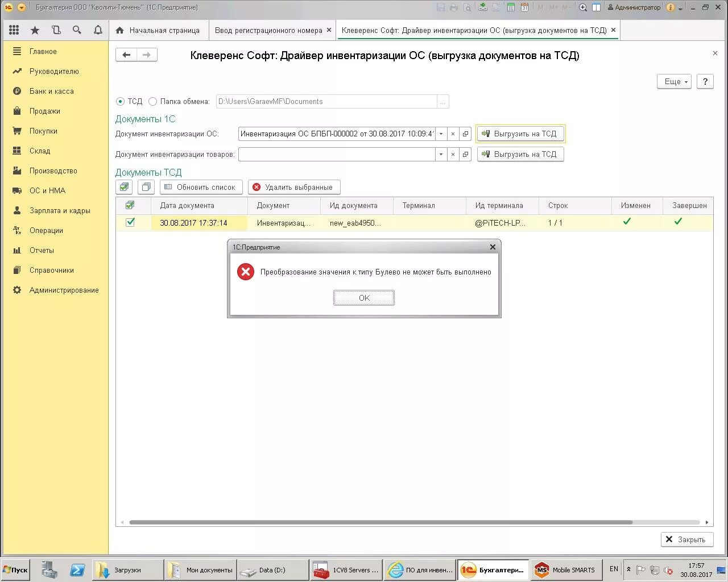This screenshot has width=728, height=582.
Task: Open Банк и касса section
Action: (x=52, y=91)
